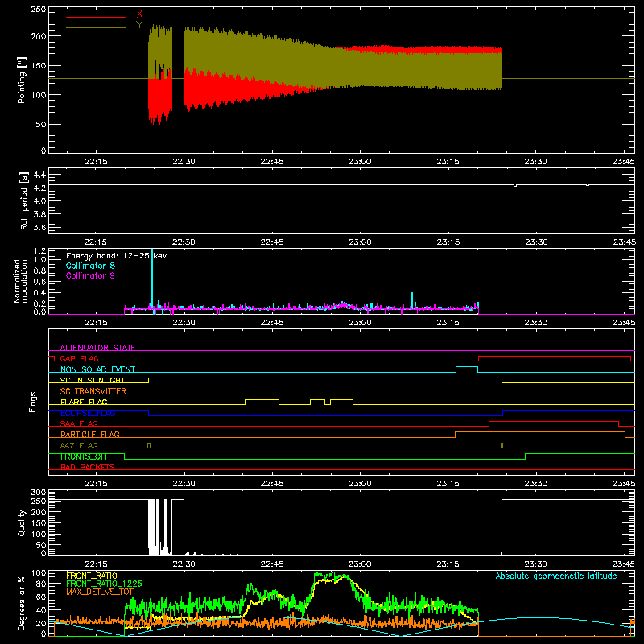Click the 60 tick label on Degrees axis
This screenshot has width=644, height=644.
(x=41, y=597)
